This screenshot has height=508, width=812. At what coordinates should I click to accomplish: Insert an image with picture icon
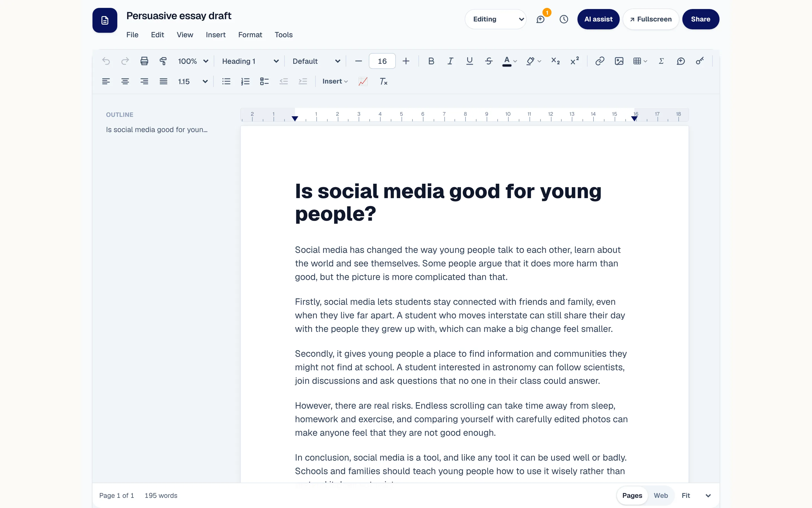point(619,61)
